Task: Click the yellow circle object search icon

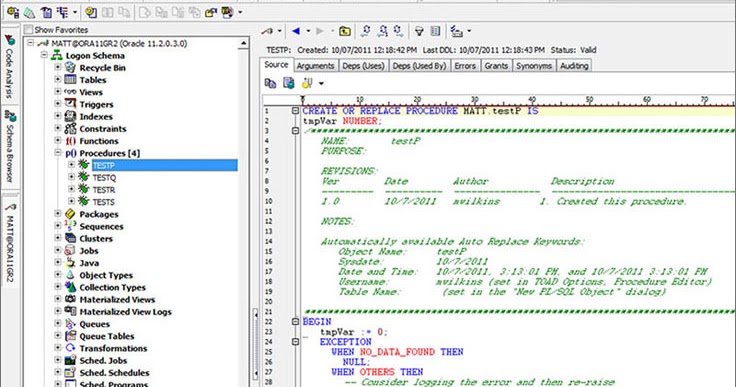Action: pos(92,12)
